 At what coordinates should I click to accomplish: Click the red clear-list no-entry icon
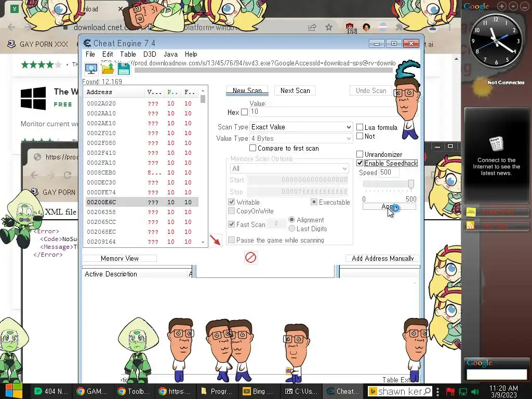pyautogui.click(x=251, y=258)
